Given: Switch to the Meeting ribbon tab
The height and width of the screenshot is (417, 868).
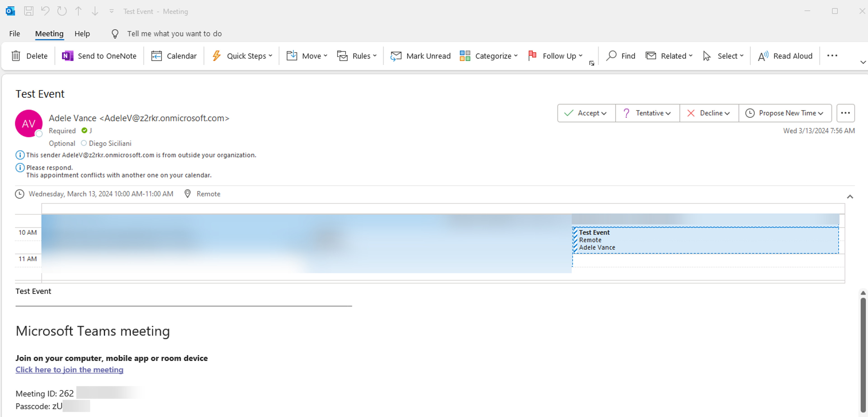Looking at the screenshot, I should click(x=49, y=33).
